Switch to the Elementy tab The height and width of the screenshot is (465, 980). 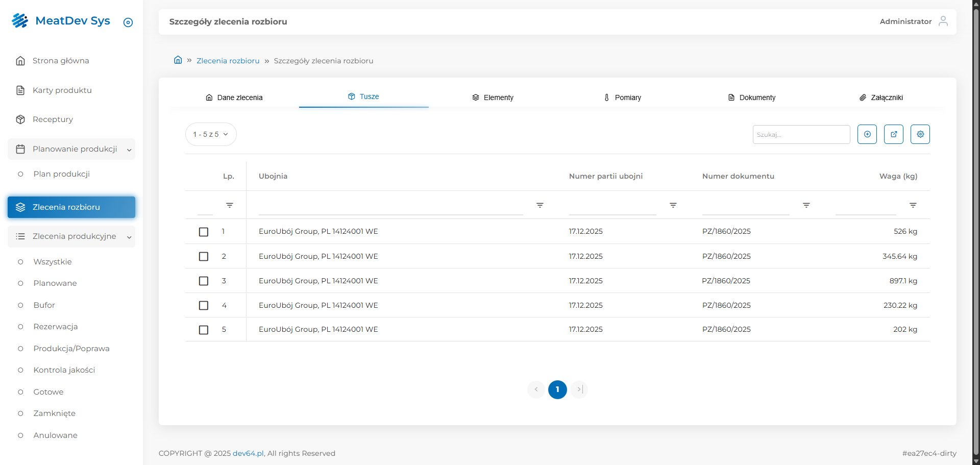(x=493, y=97)
